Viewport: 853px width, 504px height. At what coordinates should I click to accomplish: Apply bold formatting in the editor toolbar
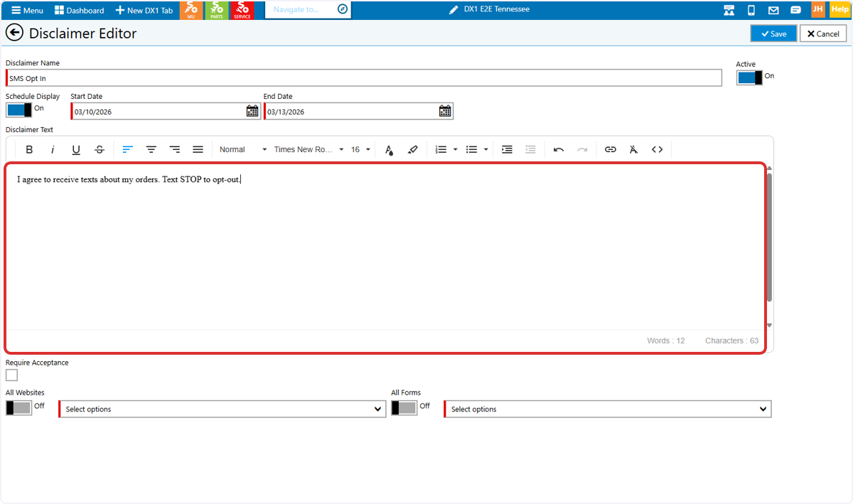coord(29,149)
